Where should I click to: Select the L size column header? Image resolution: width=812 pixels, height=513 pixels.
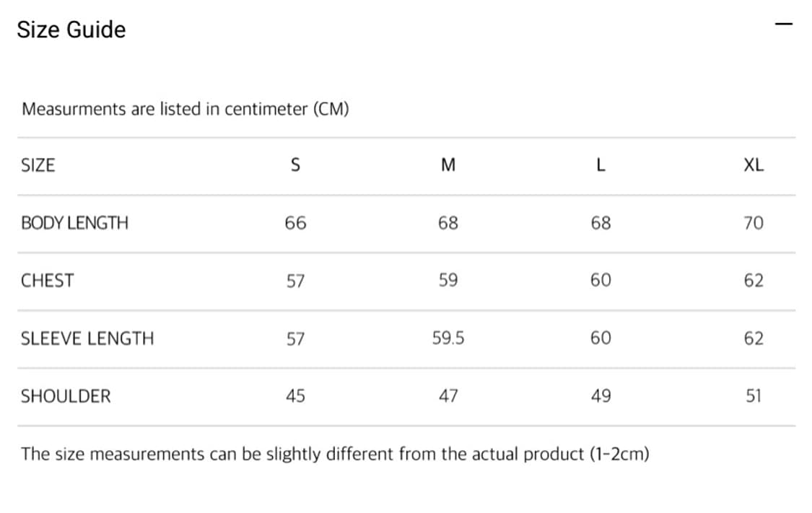pyautogui.click(x=601, y=165)
